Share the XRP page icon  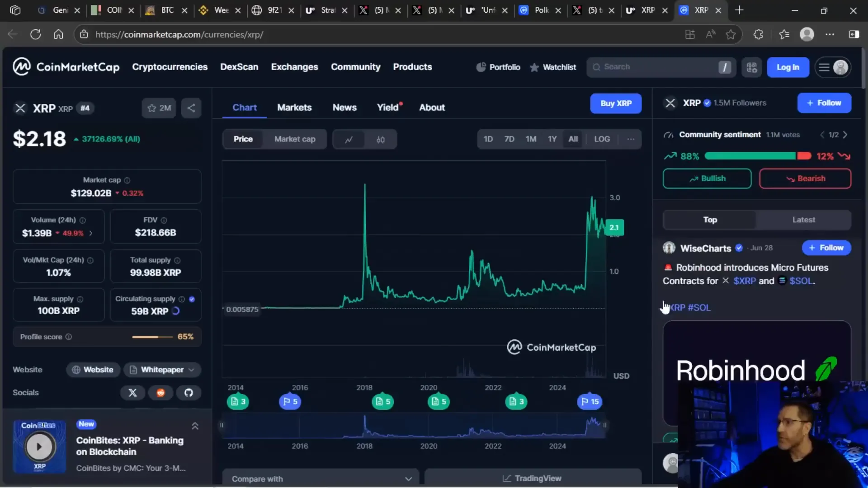pyautogui.click(x=191, y=108)
